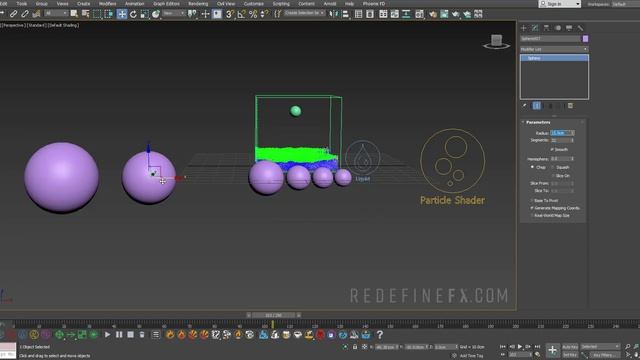Toggle the Smooth checkbox
Screen dimensions: 640x360
click(x=552, y=149)
